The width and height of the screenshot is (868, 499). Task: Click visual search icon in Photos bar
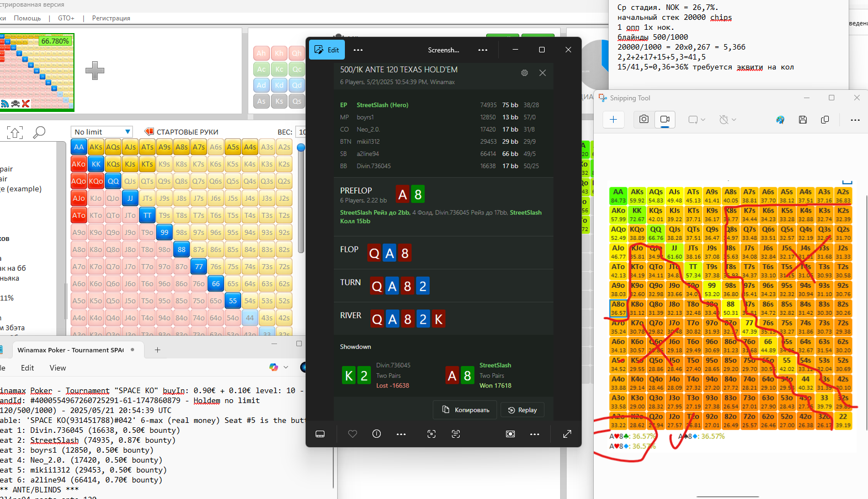tap(432, 434)
